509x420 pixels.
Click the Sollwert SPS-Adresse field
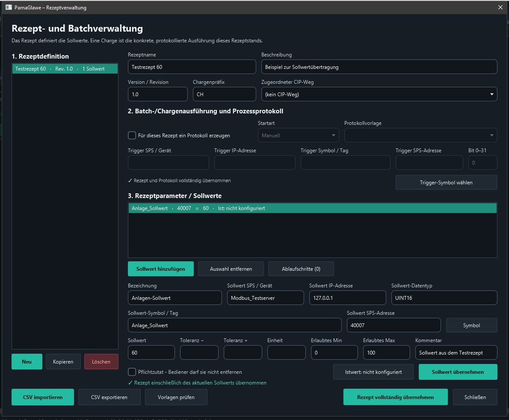click(394, 325)
